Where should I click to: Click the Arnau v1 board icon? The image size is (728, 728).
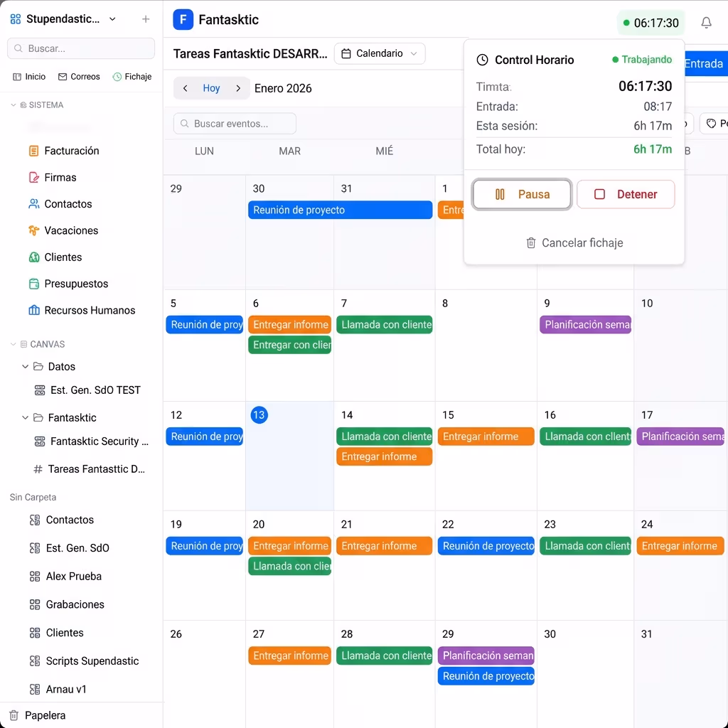(x=35, y=690)
